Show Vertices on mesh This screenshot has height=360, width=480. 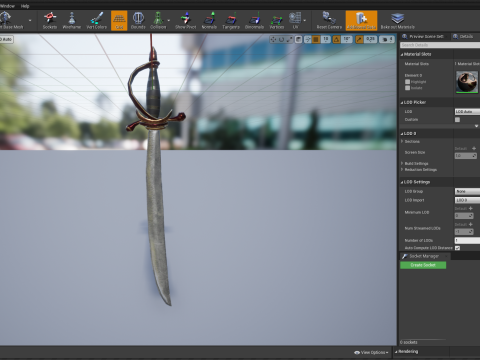tap(277, 21)
